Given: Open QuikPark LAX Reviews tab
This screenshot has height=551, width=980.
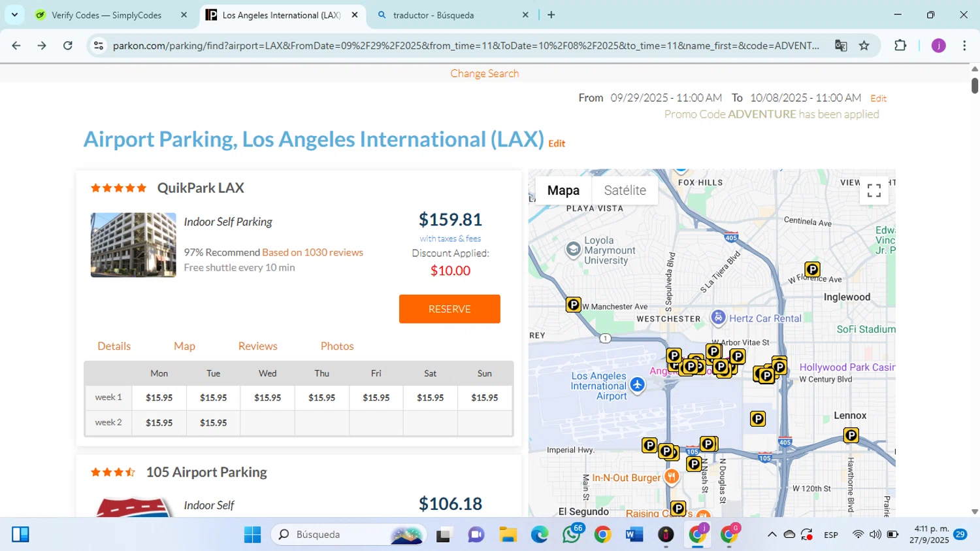Looking at the screenshot, I should click(x=257, y=346).
